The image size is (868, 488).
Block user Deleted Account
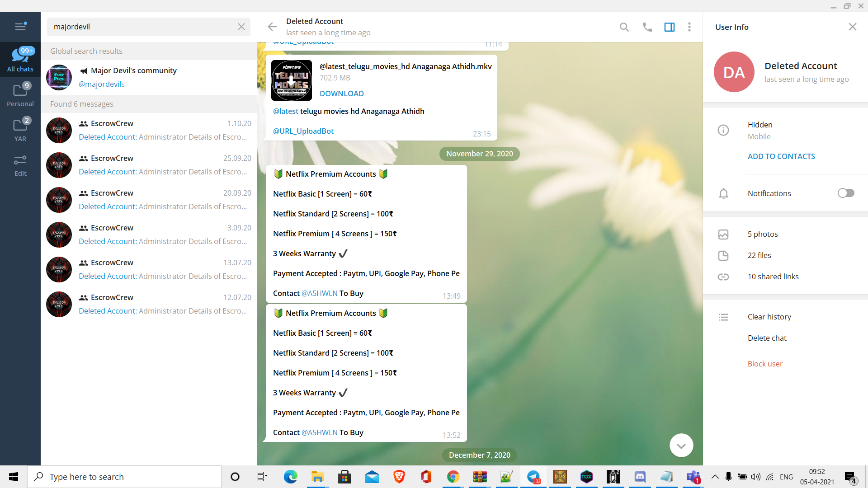point(765,364)
